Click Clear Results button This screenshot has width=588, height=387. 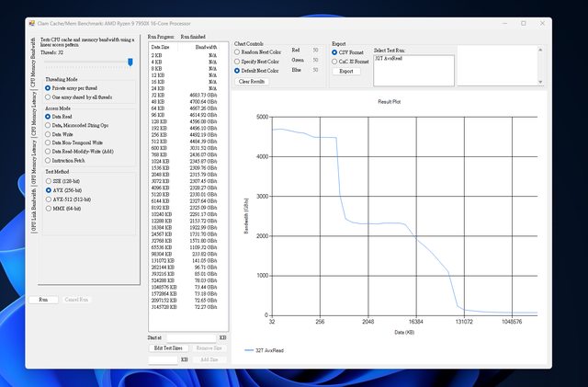251,81
